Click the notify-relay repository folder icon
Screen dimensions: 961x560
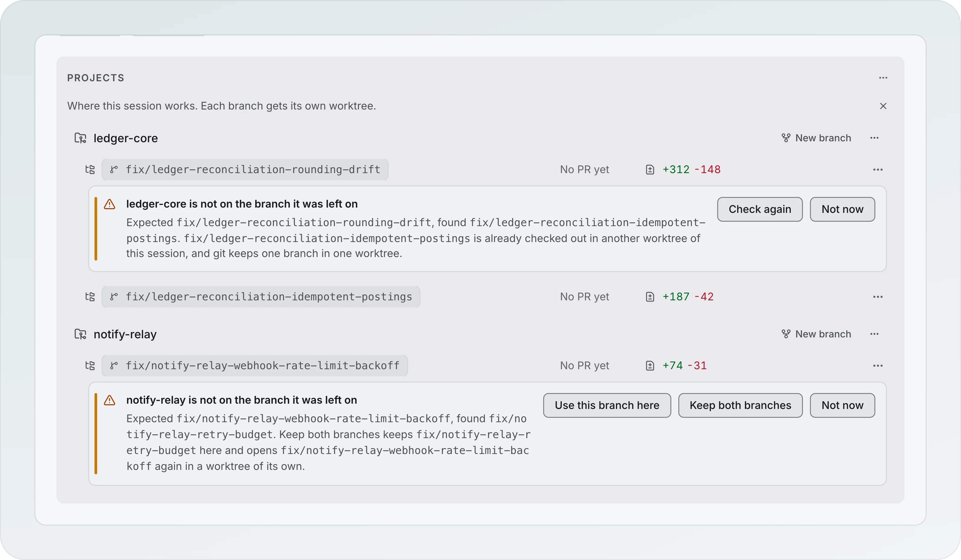click(x=80, y=334)
